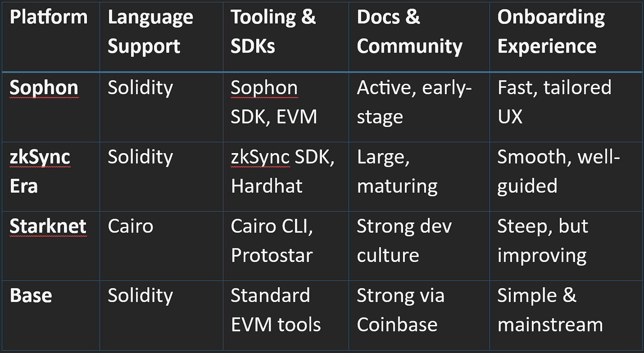Screen dimensions: 644x353
Task: Select the Language Support header cell
Action: point(161,36)
